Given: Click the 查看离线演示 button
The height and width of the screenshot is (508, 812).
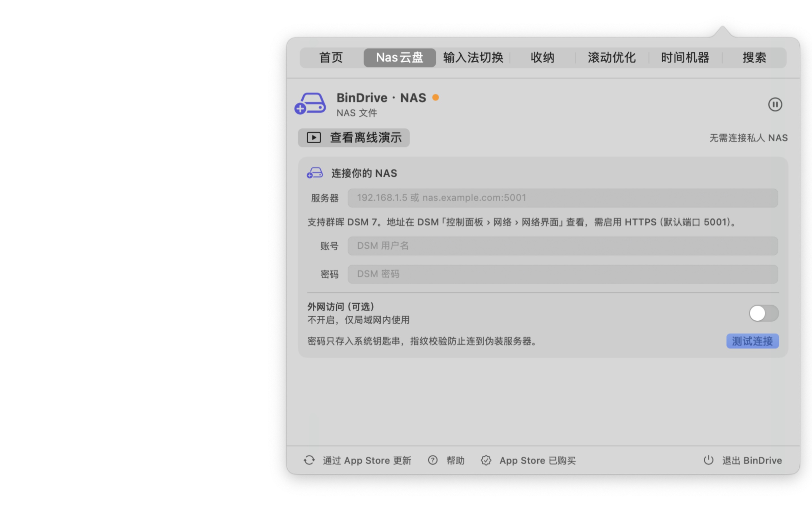Looking at the screenshot, I should (x=354, y=138).
